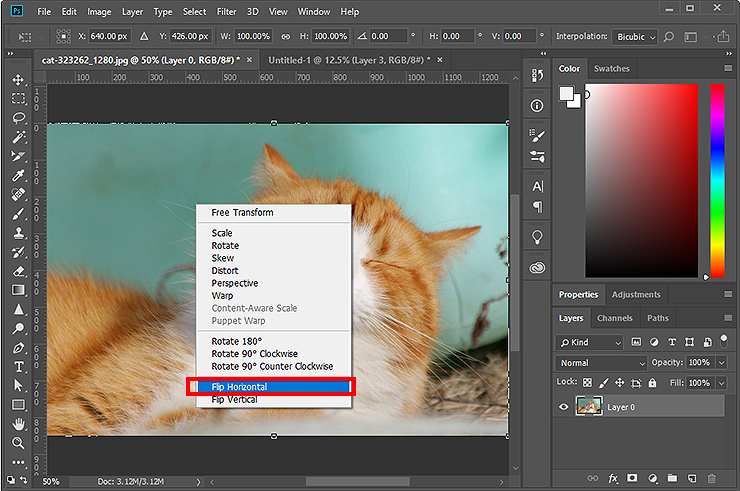Open the History panel icon
The width and height of the screenshot is (740, 491).
[537, 76]
